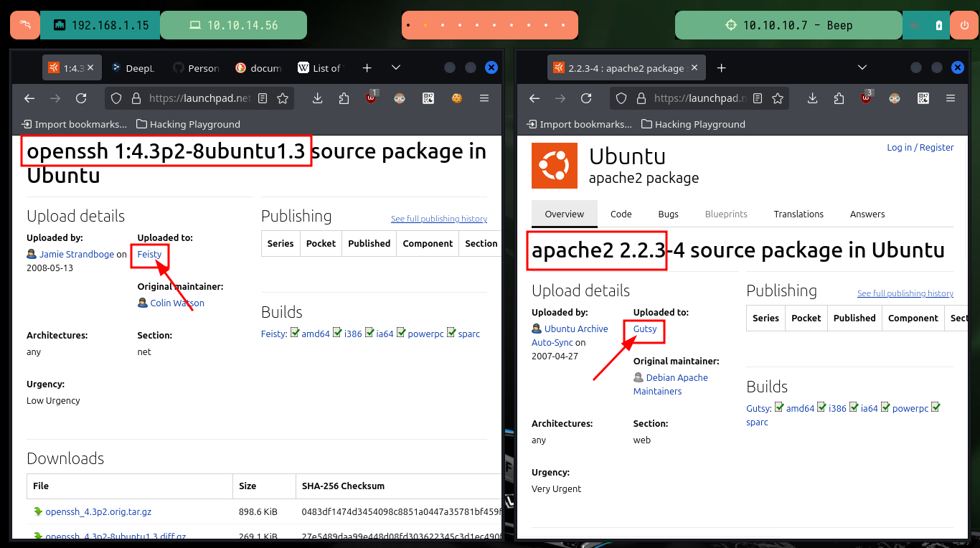
Task: See full publishing history for openssh
Action: click(439, 219)
